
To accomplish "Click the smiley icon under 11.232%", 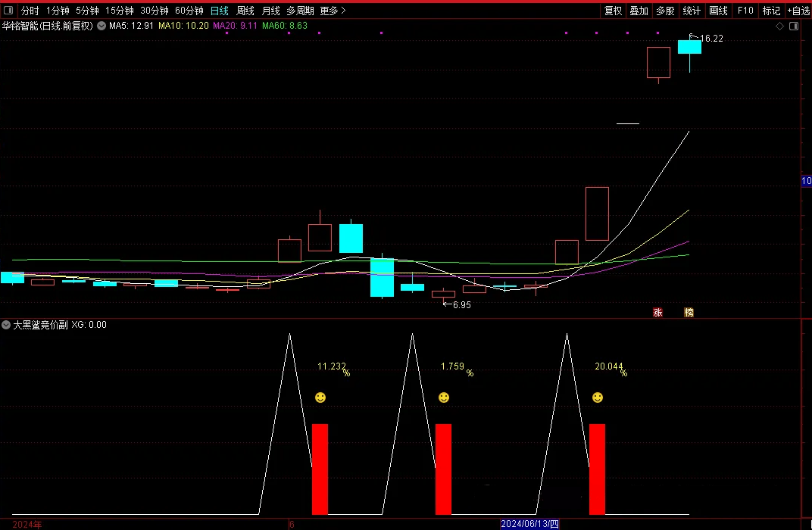I will click(320, 397).
